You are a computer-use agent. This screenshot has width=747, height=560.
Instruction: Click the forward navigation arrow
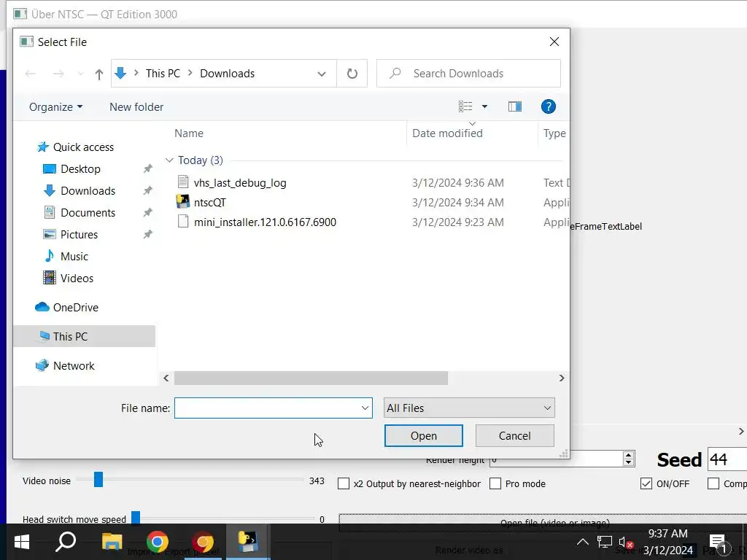(x=58, y=74)
